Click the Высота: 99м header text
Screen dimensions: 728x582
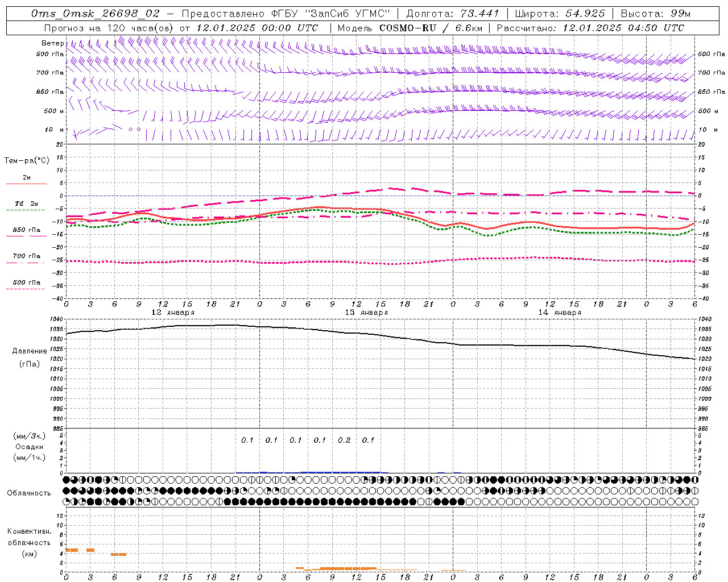point(656,14)
